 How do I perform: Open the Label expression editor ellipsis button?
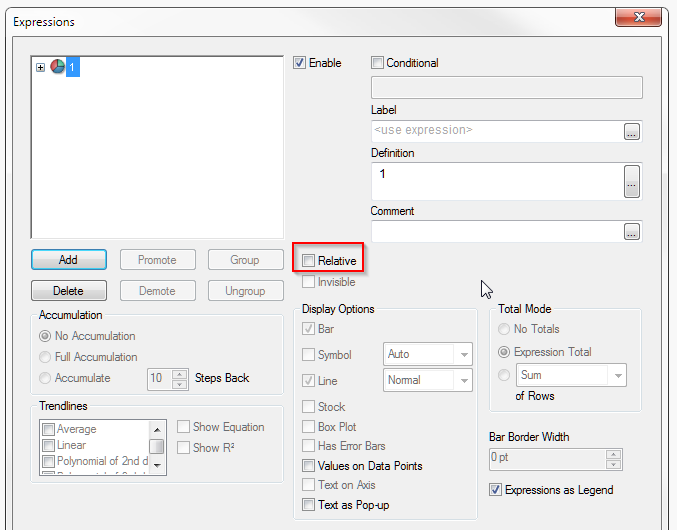pos(632,131)
